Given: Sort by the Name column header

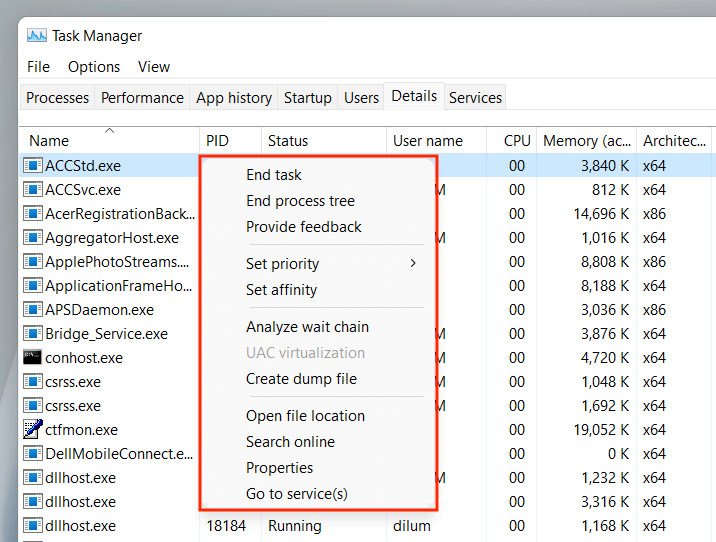Looking at the screenshot, I should pyautogui.click(x=49, y=141).
